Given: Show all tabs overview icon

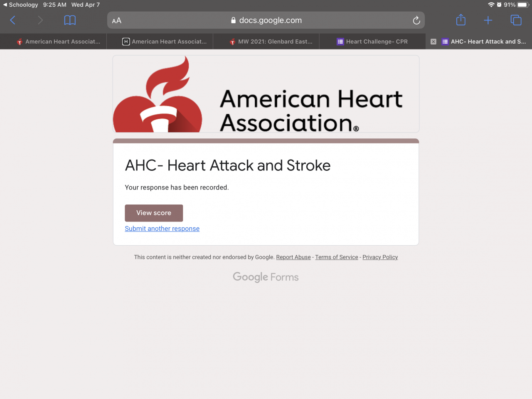Looking at the screenshot, I should 516,20.
